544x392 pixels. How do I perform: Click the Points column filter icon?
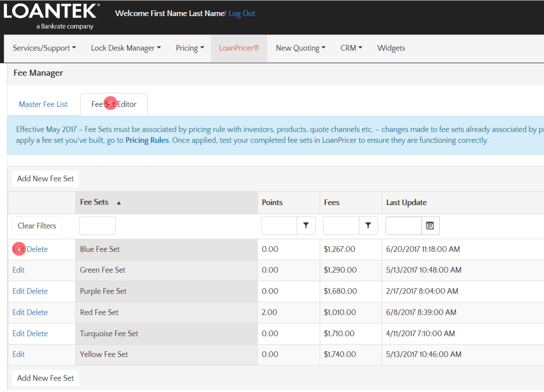(306, 225)
